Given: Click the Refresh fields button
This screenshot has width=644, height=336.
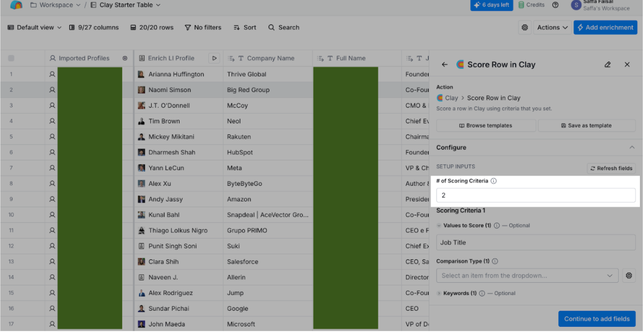Looking at the screenshot, I should [611, 169].
